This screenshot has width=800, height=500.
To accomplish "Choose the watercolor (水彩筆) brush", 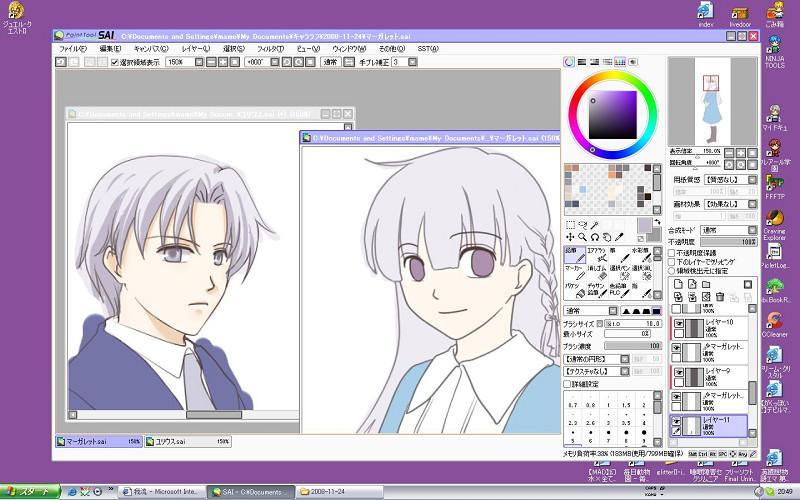I will [x=641, y=255].
